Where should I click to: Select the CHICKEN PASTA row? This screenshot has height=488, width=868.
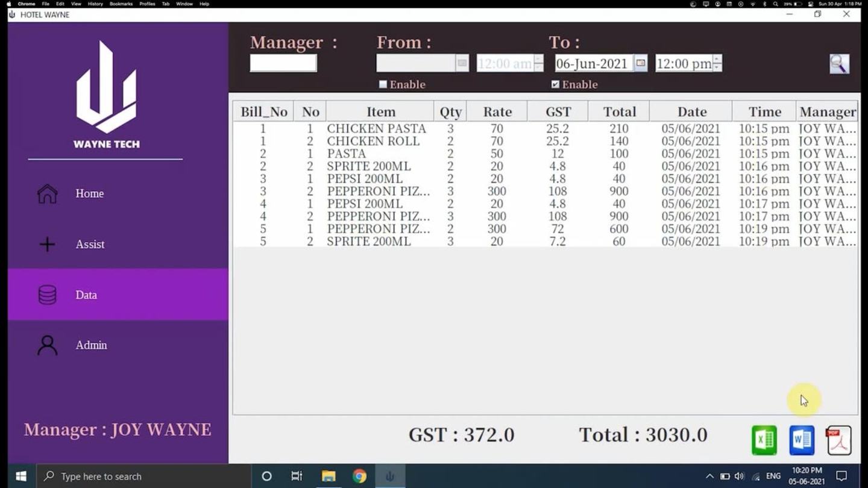click(x=545, y=128)
